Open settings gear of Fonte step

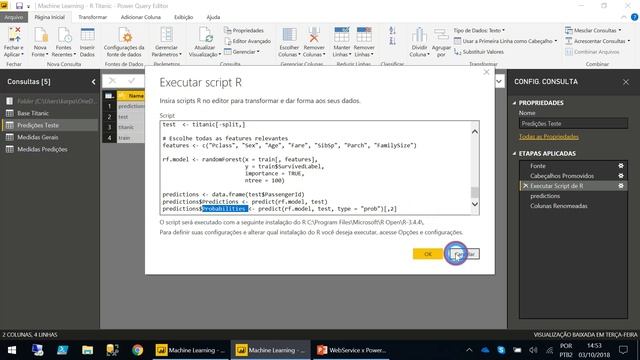point(621,166)
